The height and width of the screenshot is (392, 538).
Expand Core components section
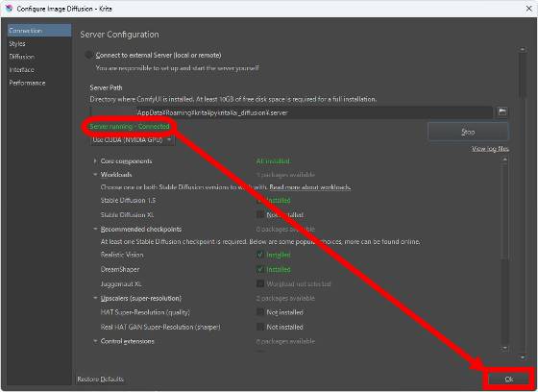point(95,161)
